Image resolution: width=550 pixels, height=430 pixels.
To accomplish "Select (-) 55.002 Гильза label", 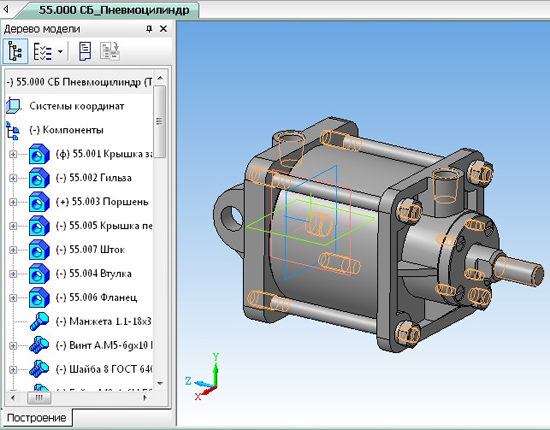I will click(94, 178).
